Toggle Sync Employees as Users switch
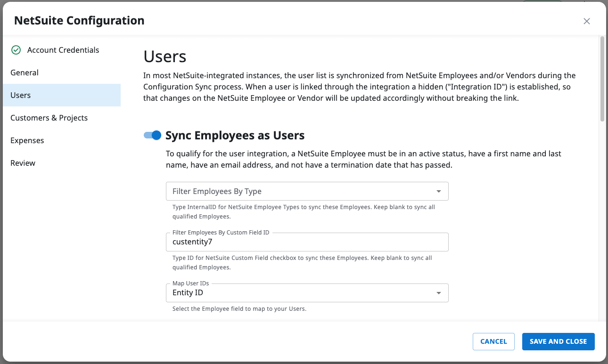This screenshot has height=364, width=608. tap(153, 135)
